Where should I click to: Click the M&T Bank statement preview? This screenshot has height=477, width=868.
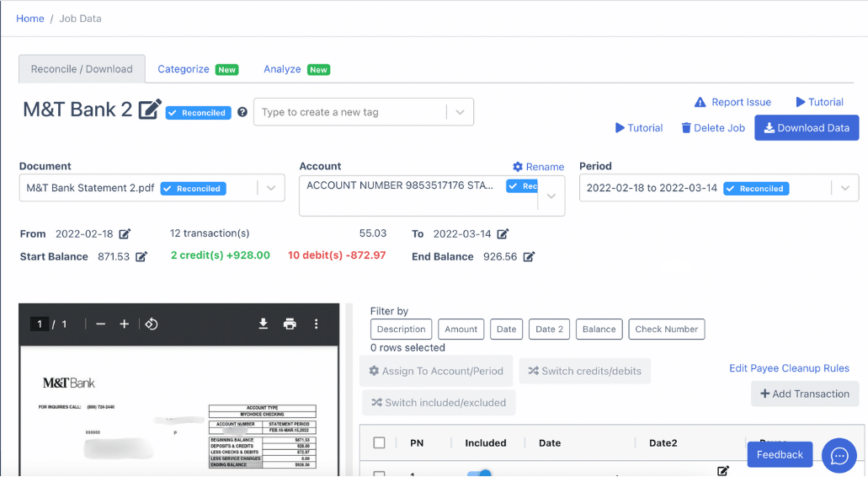(178, 410)
